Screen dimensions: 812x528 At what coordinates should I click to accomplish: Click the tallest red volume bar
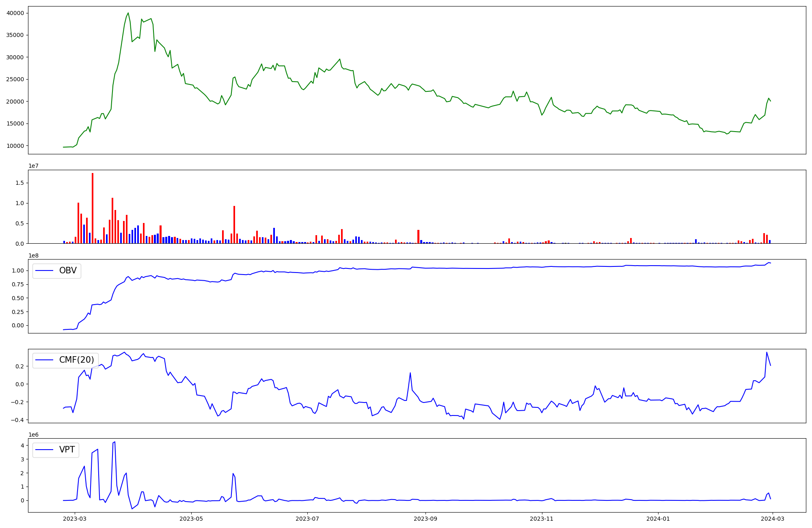click(x=93, y=208)
